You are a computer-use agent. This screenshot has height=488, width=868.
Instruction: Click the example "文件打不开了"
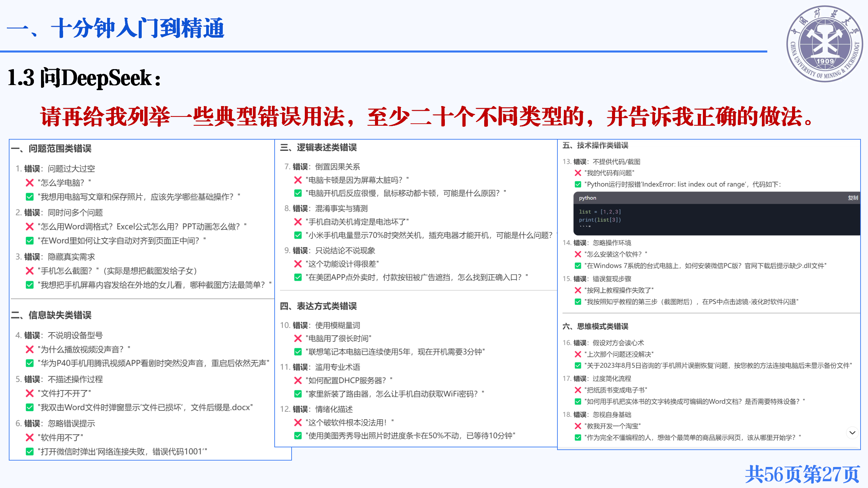pyautogui.click(x=64, y=393)
